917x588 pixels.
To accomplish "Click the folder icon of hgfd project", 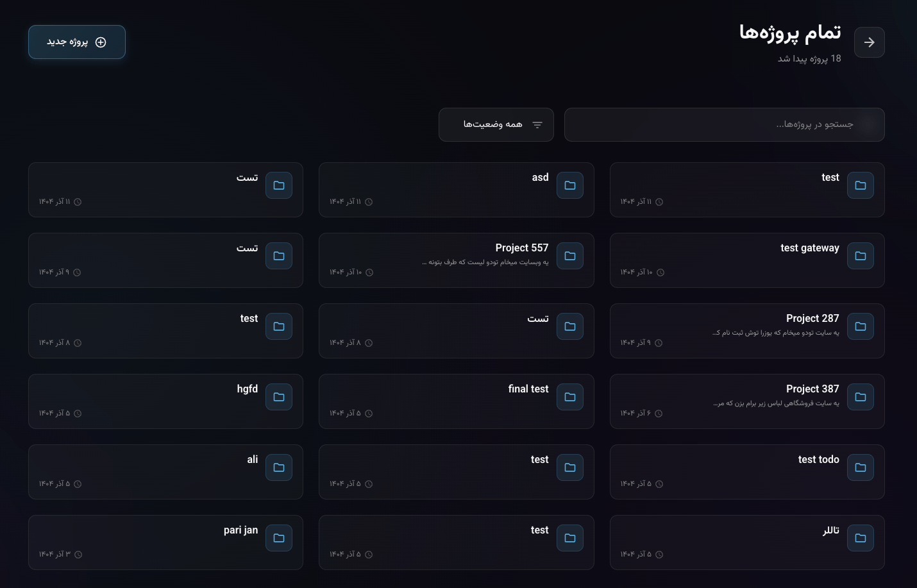I will (279, 397).
